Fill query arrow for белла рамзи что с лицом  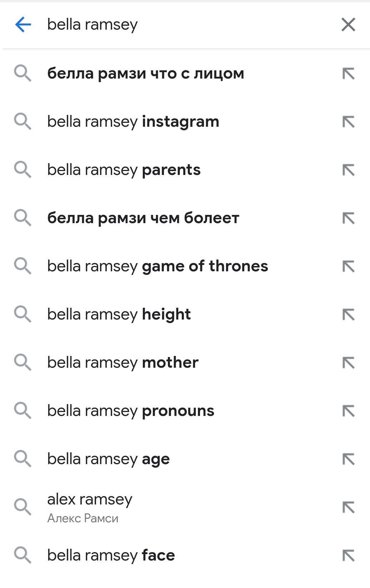348,74
